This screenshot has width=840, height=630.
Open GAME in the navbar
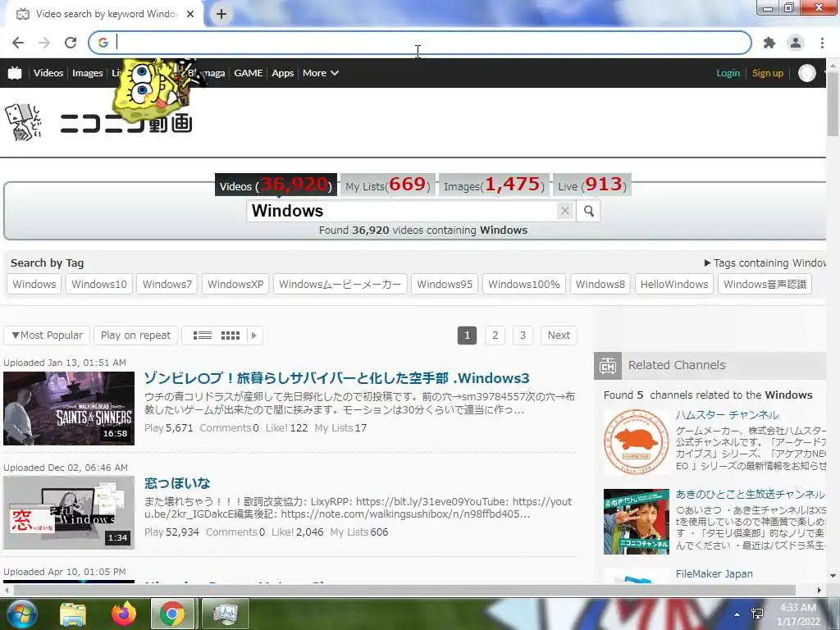click(248, 73)
